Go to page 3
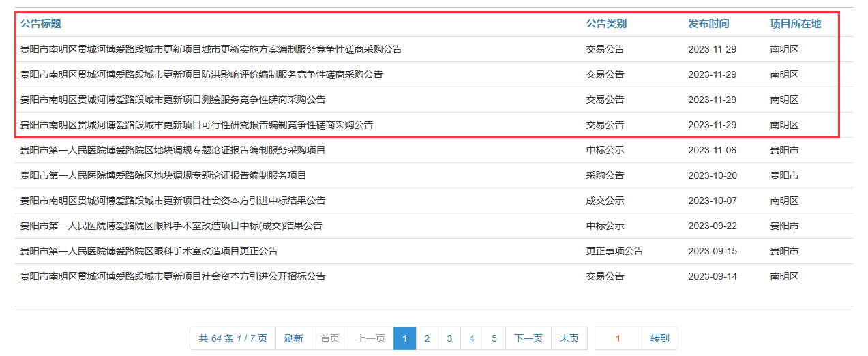 click(x=449, y=338)
